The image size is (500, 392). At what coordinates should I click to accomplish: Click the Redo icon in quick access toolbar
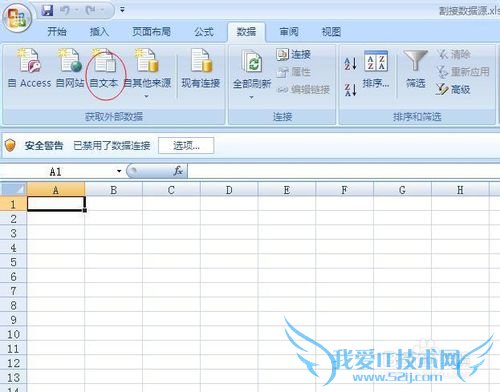(90, 11)
